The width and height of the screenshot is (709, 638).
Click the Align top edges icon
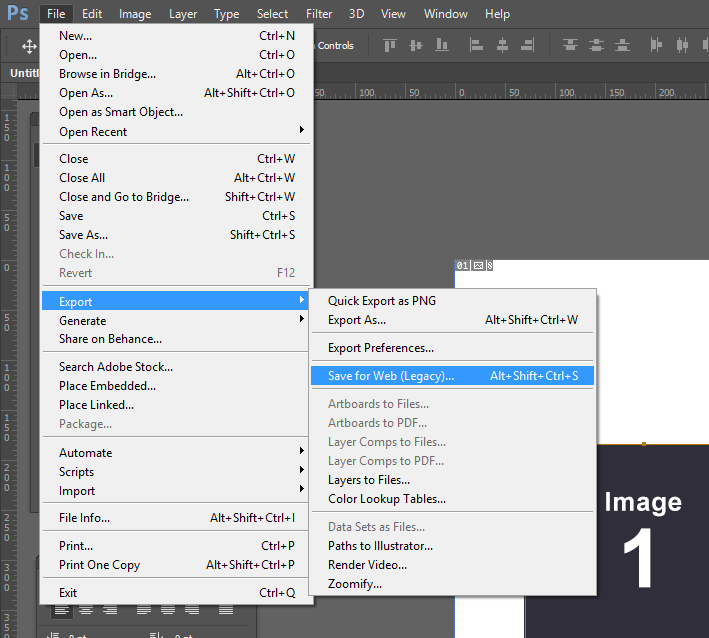[x=389, y=45]
